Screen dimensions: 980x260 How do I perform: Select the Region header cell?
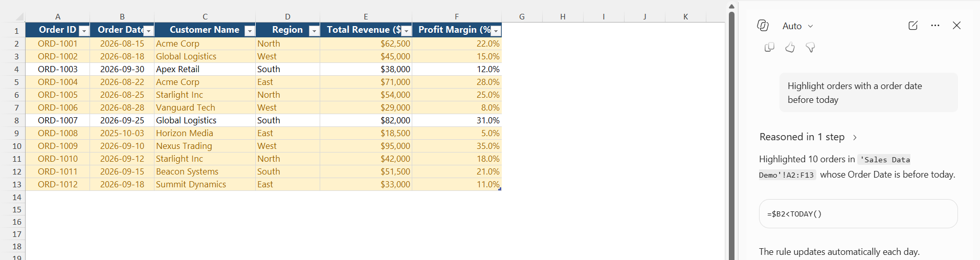(x=288, y=30)
